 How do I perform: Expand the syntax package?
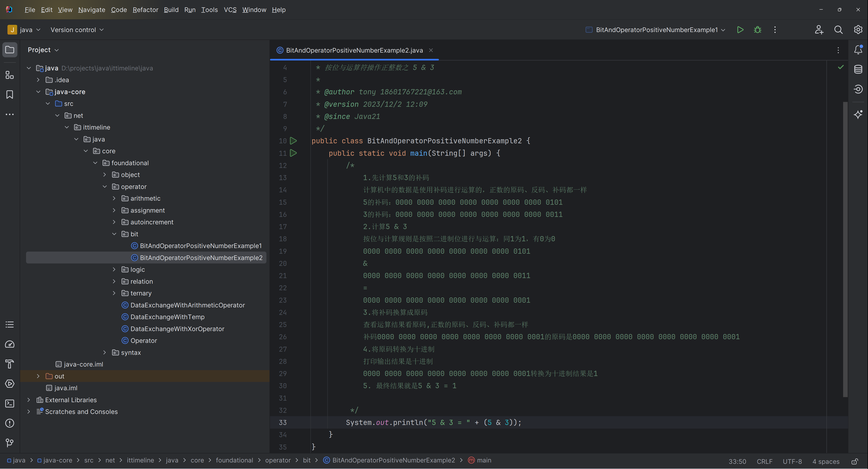coord(105,353)
